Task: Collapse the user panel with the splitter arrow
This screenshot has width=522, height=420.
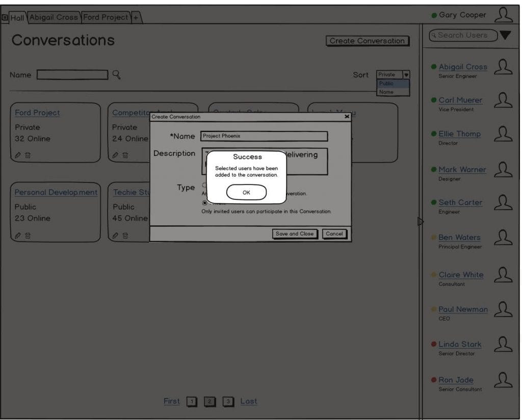Action: point(421,221)
